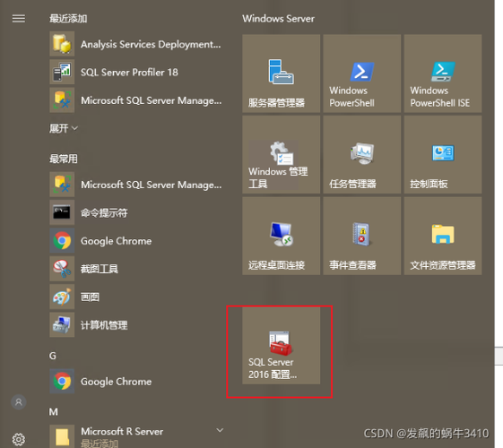Open 文件资源管理器 file explorer tile
Viewport: 503px width, 448px height.
tap(443, 236)
